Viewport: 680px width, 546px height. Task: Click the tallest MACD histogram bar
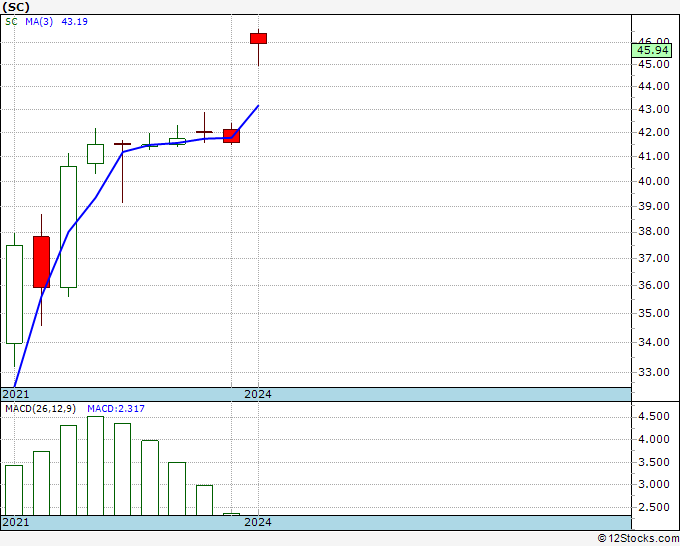(x=95, y=466)
